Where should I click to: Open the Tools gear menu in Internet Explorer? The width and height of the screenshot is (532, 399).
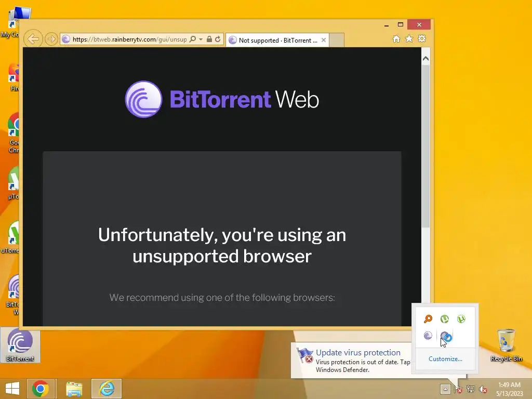422,39
